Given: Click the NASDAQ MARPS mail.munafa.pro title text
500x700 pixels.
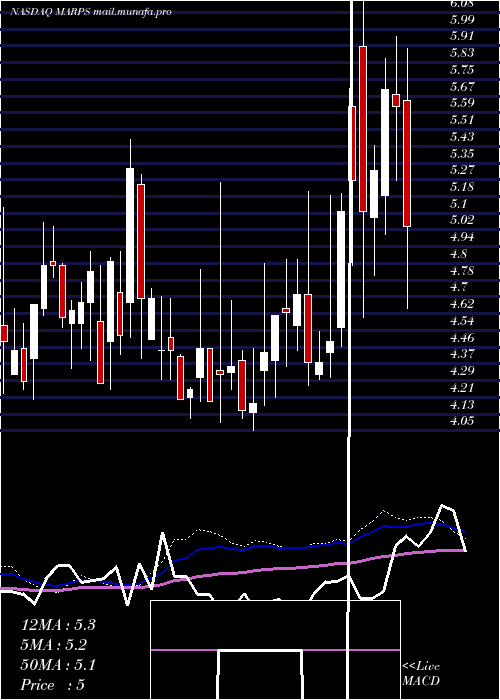Looking at the screenshot, I should pos(91,12).
